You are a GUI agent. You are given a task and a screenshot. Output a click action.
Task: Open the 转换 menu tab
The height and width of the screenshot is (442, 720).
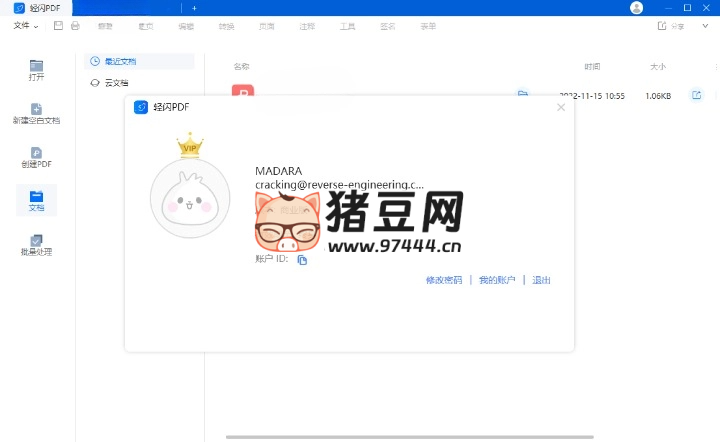[226, 26]
